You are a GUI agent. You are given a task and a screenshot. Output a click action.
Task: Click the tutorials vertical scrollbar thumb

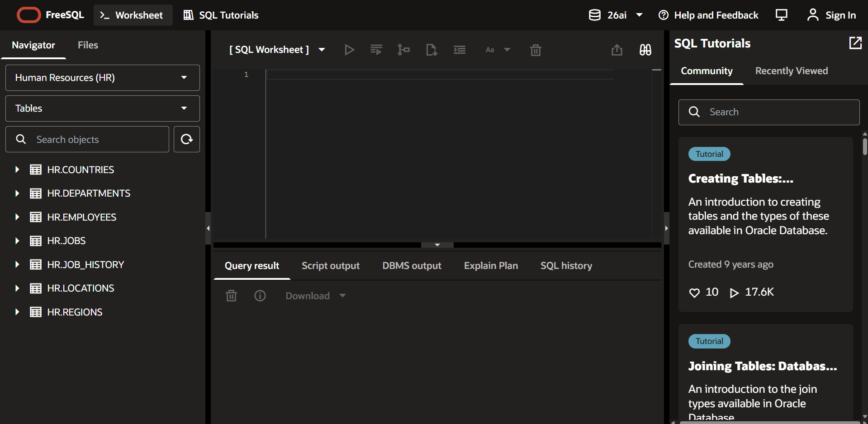click(x=865, y=147)
